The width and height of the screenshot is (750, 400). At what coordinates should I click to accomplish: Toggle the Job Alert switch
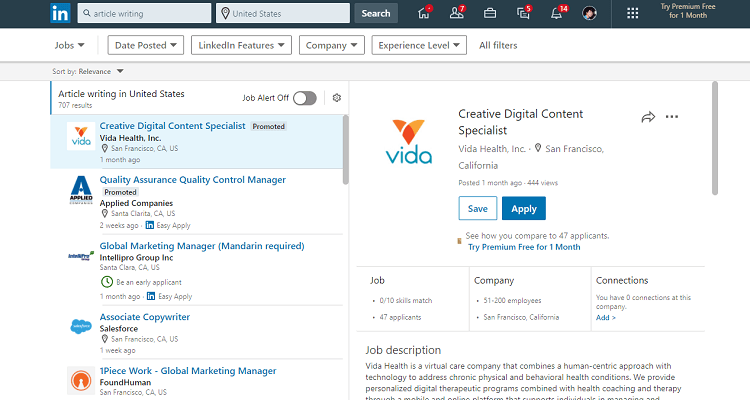coord(305,98)
